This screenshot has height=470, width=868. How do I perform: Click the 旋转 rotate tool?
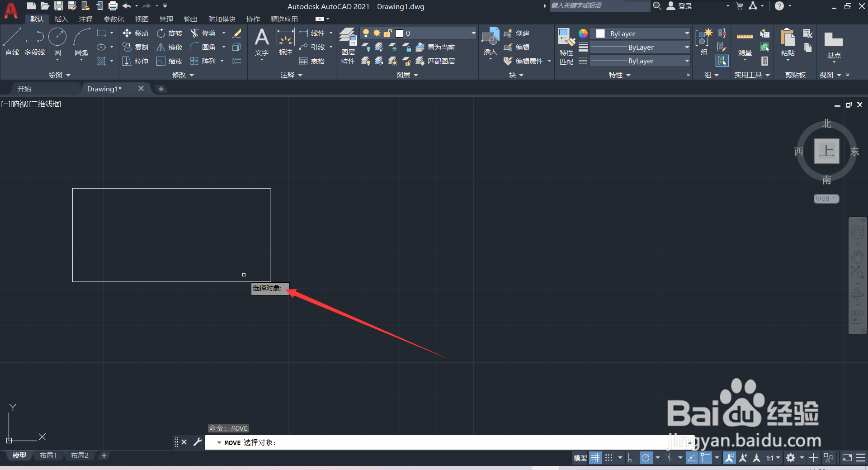(x=170, y=33)
